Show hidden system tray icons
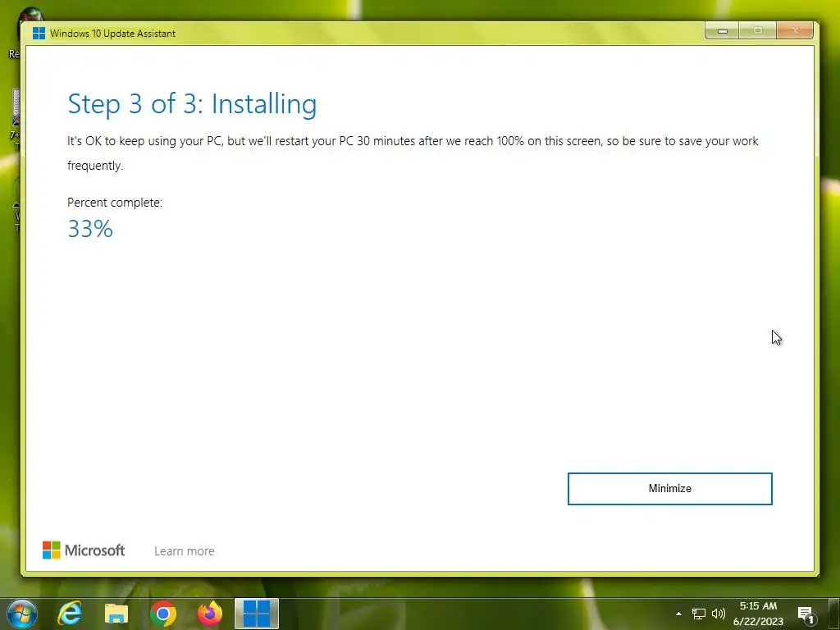This screenshot has width=840, height=630. (x=678, y=614)
